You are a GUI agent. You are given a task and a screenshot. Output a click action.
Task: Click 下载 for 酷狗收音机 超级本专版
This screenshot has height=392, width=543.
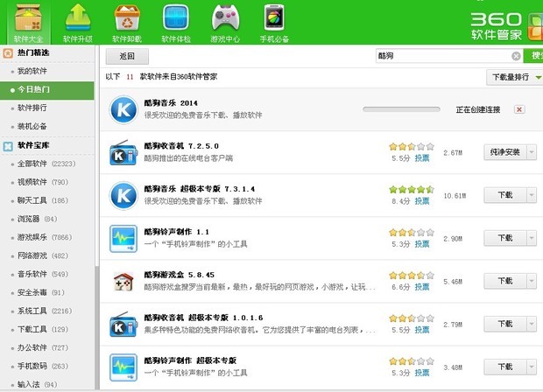tap(505, 324)
